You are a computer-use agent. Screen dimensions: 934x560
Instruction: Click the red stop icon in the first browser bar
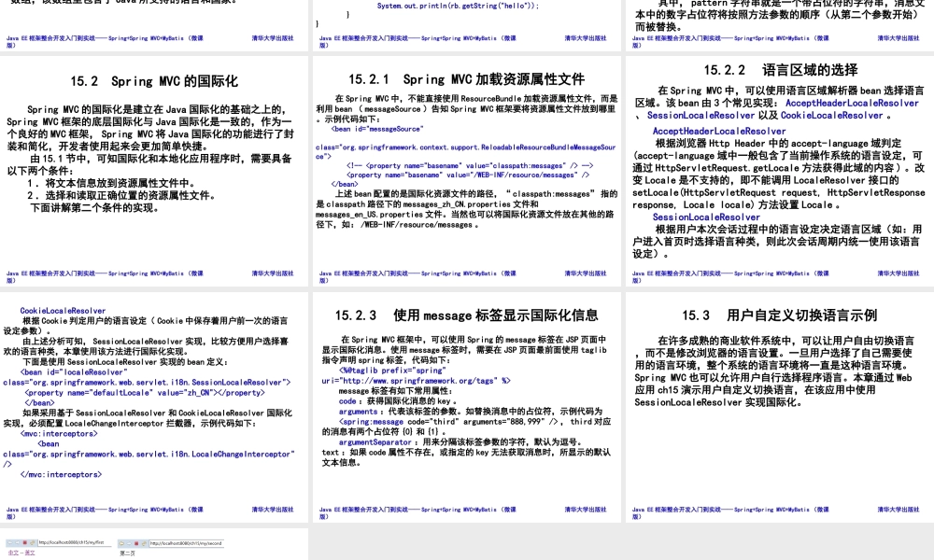[23, 542]
